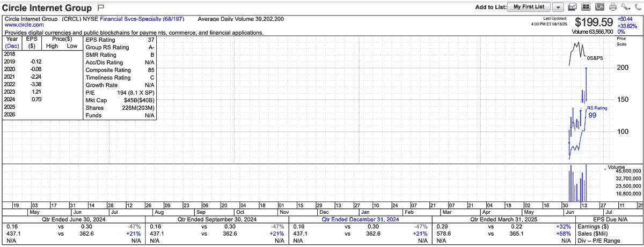The width and height of the screenshot is (644, 247).
Task: Click the EPS Rating row
Action: tap(120, 40)
